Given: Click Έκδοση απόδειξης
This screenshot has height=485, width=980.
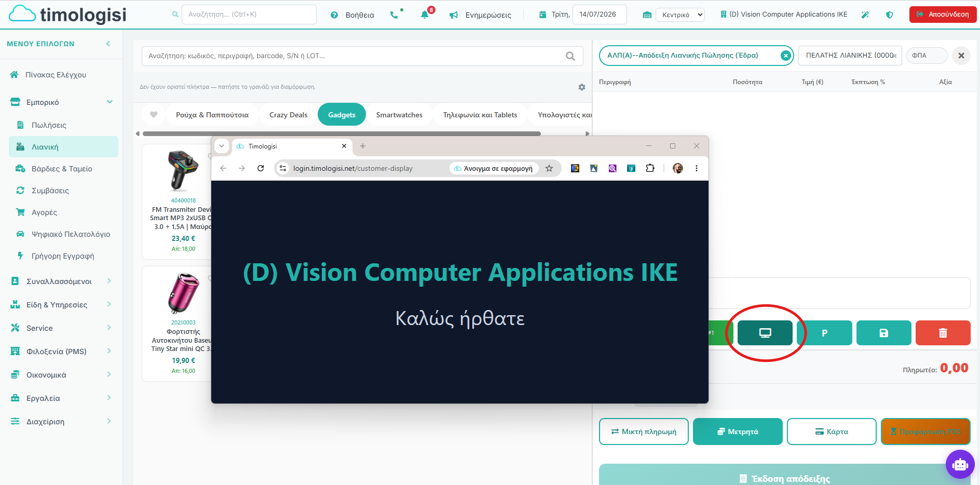Looking at the screenshot, I should (784, 475).
